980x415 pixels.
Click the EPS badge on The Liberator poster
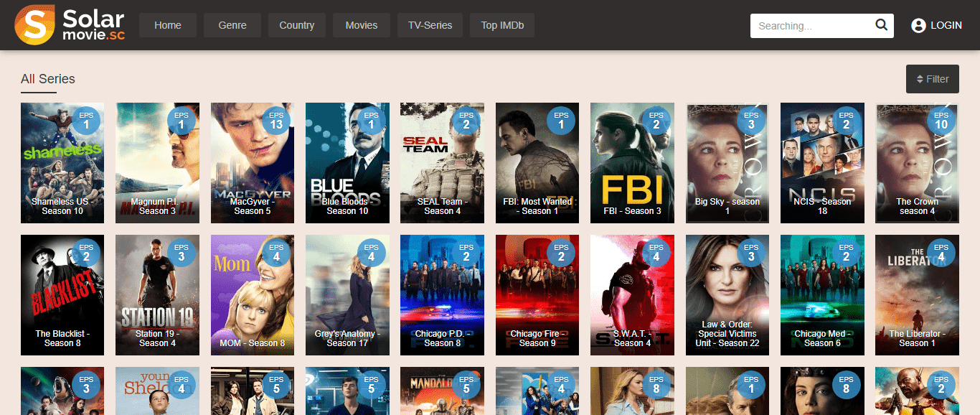pyautogui.click(x=941, y=252)
